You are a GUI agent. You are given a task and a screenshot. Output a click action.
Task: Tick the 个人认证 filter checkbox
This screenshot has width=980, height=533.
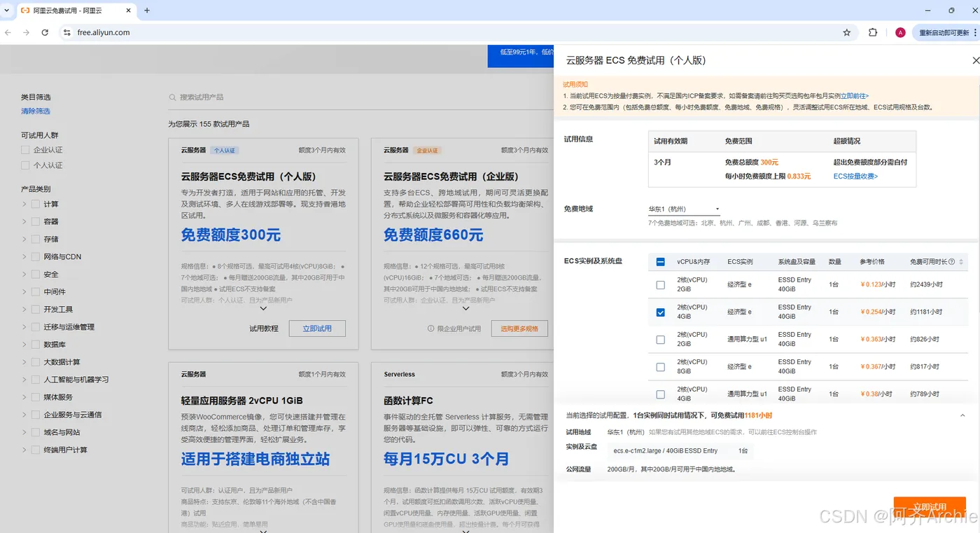point(25,165)
